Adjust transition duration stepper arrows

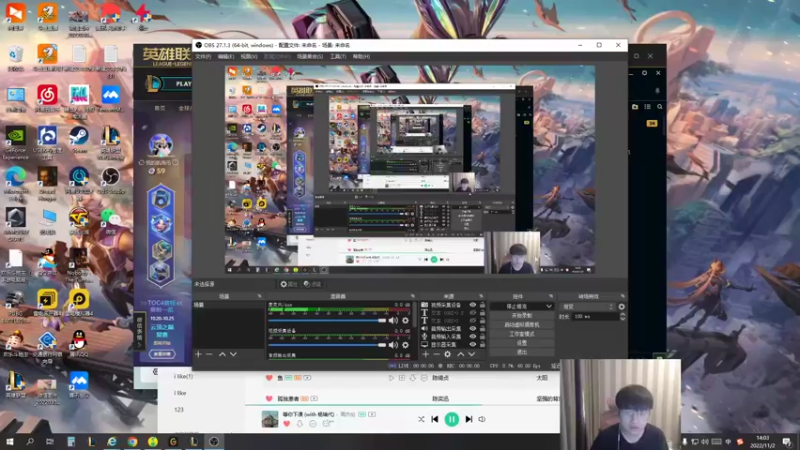622,317
